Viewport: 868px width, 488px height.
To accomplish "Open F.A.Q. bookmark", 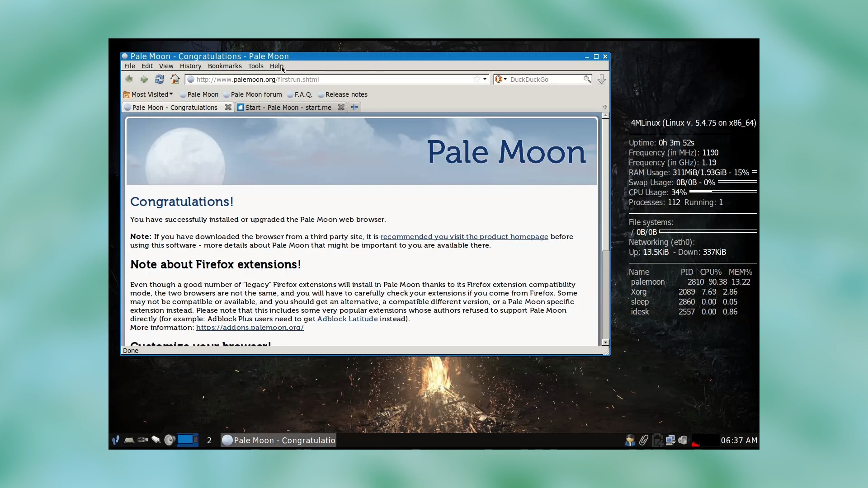I will (300, 94).
